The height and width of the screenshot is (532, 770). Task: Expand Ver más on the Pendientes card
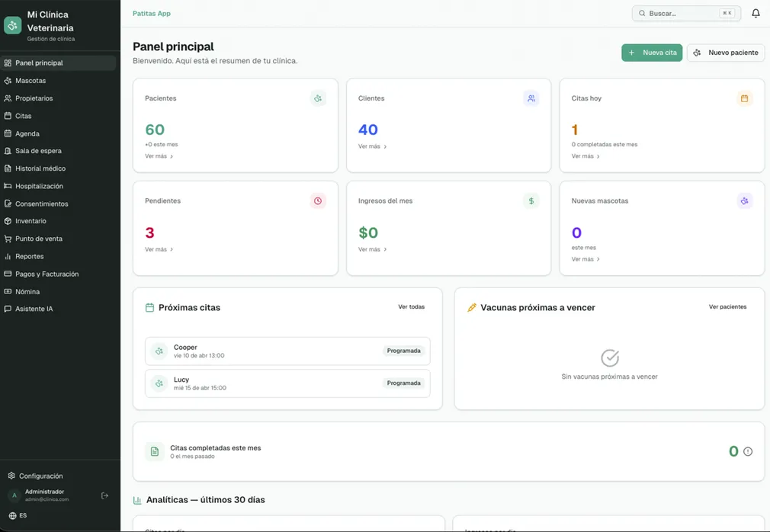(157, 248)
